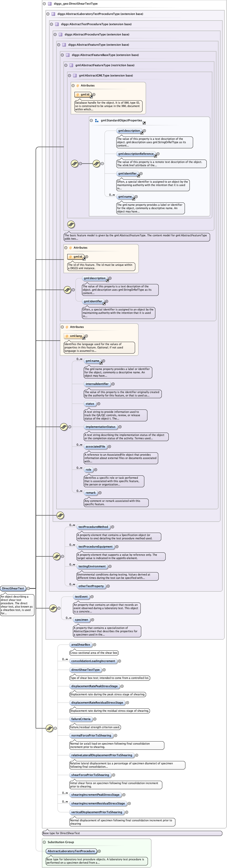Collapse the DirectShearTest root element
227x868 pixels.
coord(28,588)
